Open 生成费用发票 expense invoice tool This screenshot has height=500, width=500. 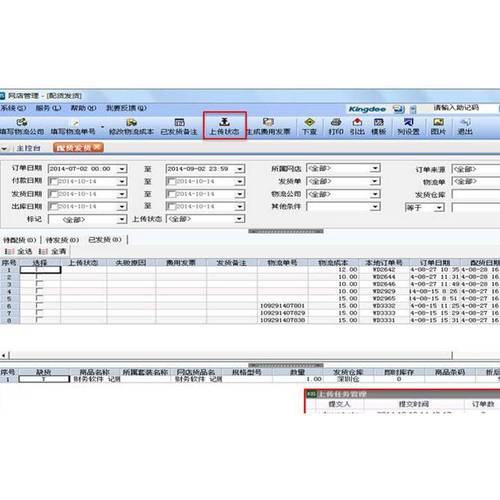(268, 126)
